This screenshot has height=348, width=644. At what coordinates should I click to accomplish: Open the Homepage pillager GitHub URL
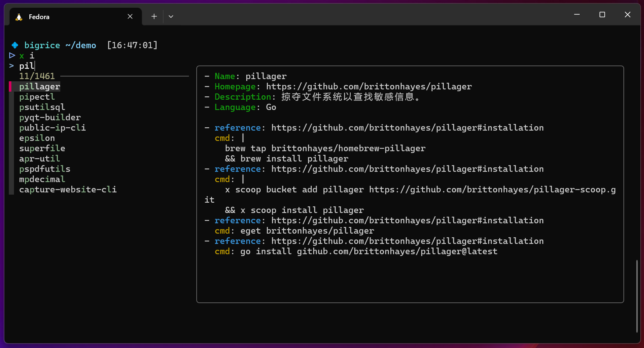369,87
